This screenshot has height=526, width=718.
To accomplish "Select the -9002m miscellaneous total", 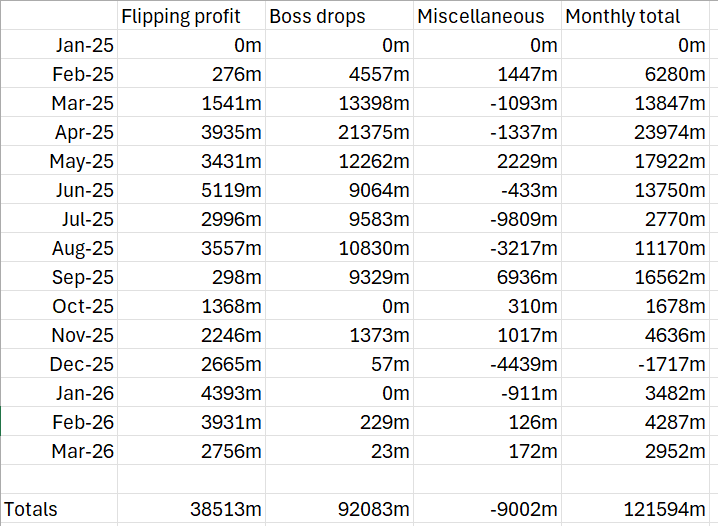I will click(x=487, y=509).
